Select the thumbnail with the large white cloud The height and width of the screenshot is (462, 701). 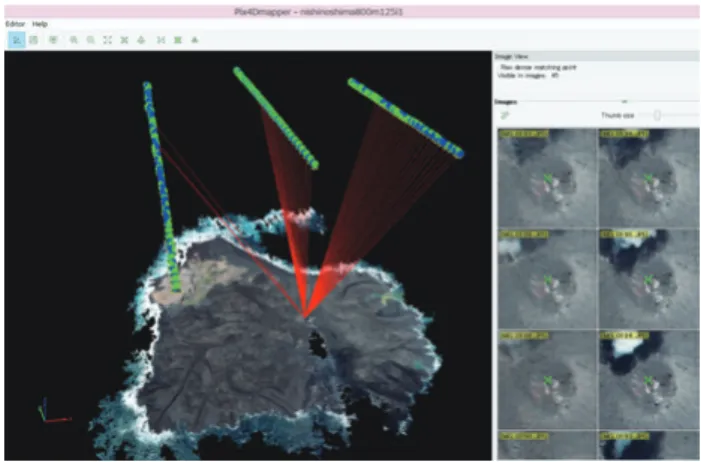click(x=648, y=379)
